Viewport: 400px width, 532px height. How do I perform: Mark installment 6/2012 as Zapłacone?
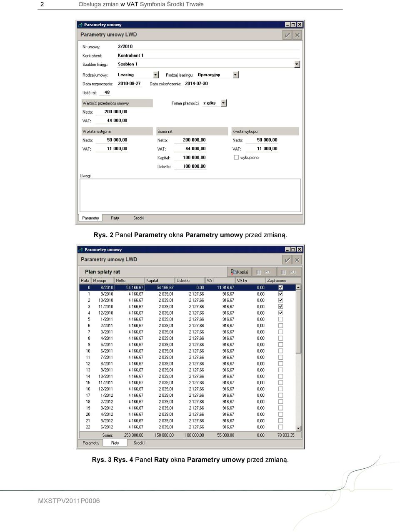point(280,427)
